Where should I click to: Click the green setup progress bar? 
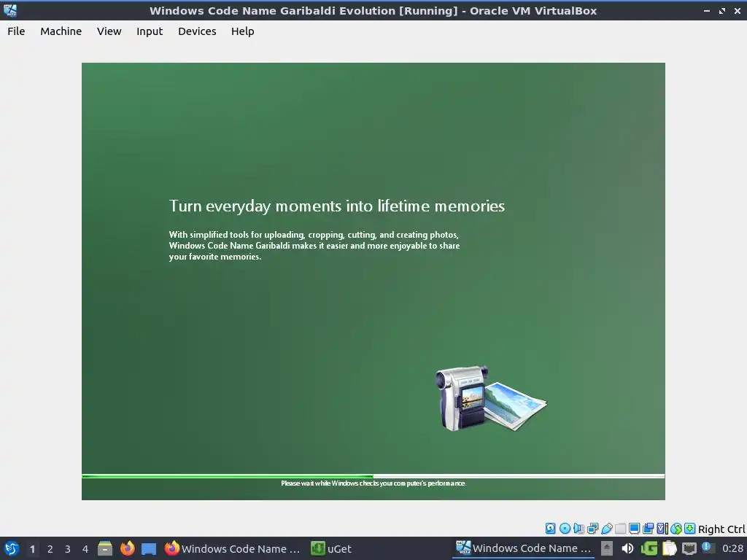(373, 475)
